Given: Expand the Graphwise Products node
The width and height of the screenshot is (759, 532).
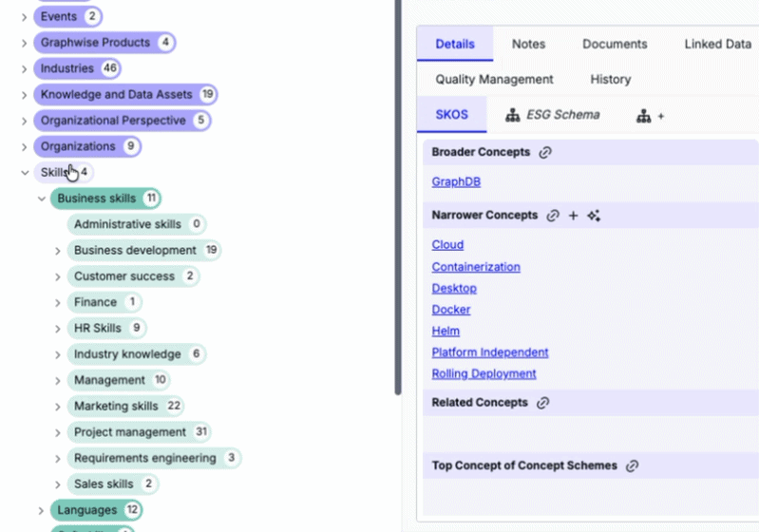Looking at the screenshot, I should (x=24, y=43).
